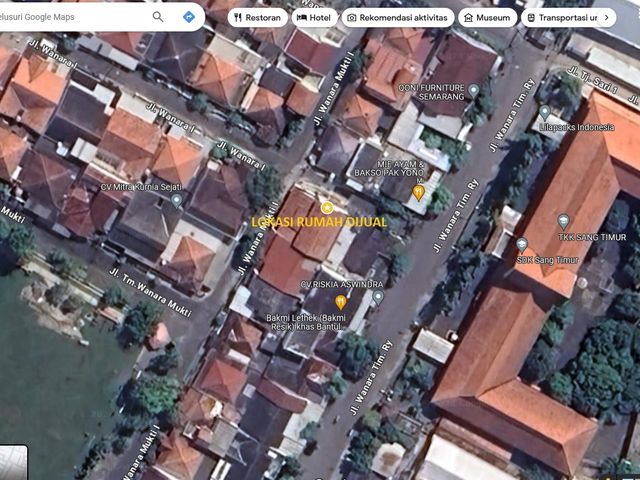640x480 pixels.
Task: Open the Bakmi Lethek restaurant pin
Action: pos(341,302)
